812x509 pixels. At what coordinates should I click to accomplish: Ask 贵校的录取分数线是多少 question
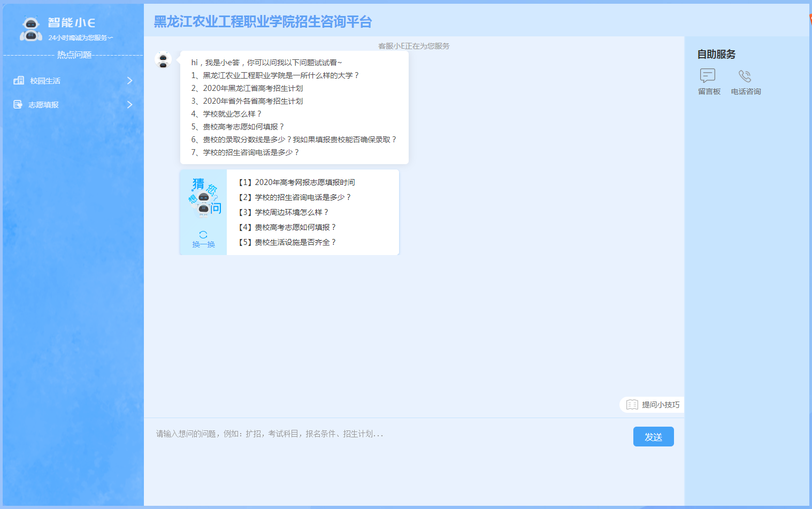[x=294, y=140]
